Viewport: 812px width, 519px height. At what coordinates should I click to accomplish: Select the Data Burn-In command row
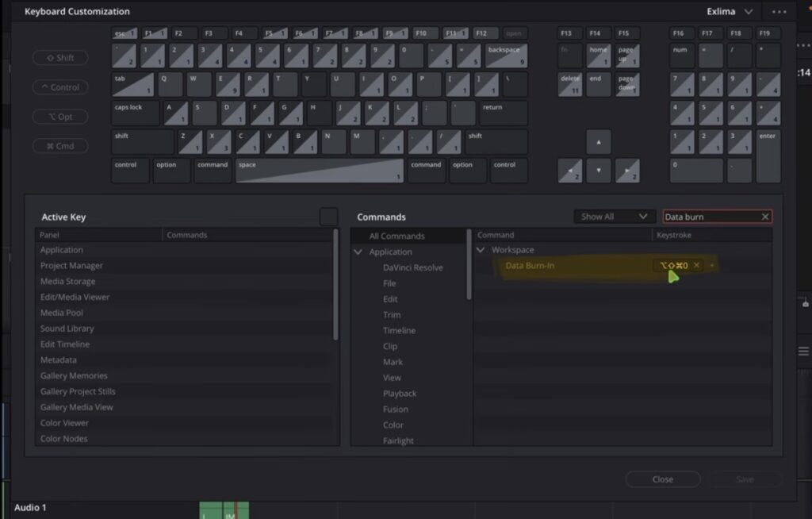click(623, 266)
